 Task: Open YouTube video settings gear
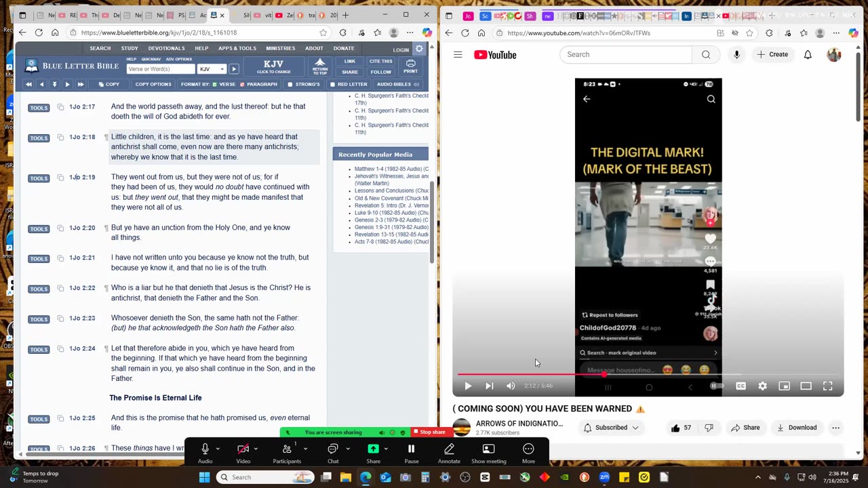coord(762,386)
